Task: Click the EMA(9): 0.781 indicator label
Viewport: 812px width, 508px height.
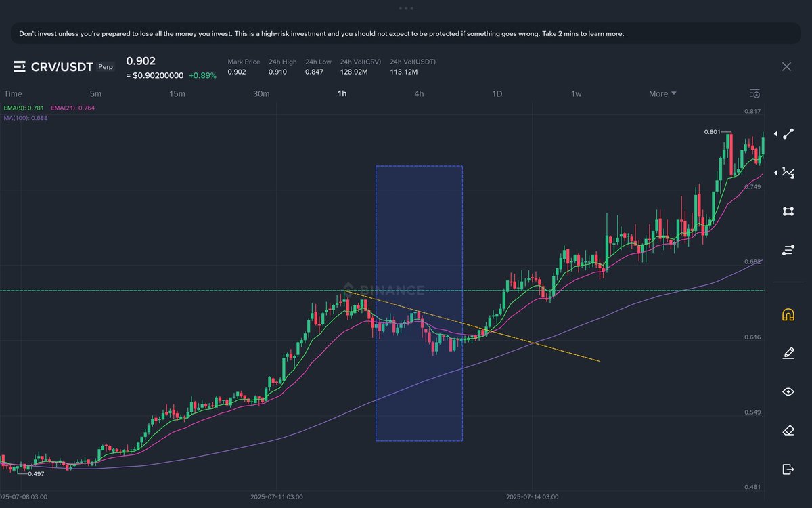Action: click(24, 108)
